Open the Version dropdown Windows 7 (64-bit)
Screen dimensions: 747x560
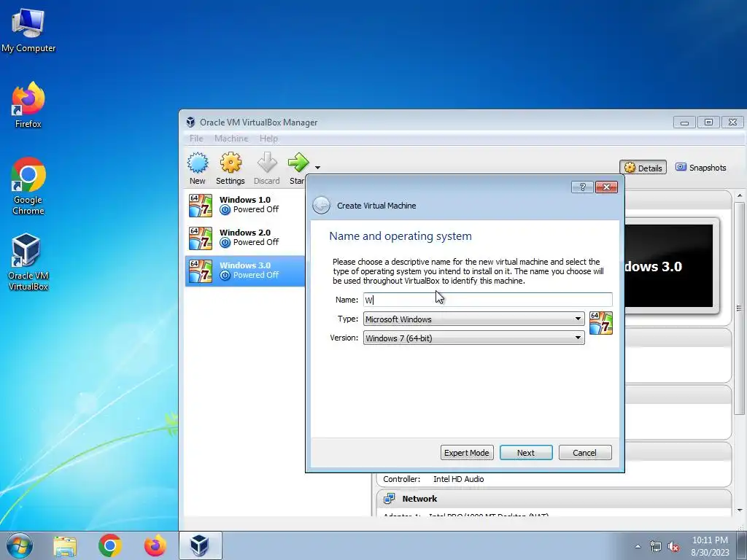473,338
